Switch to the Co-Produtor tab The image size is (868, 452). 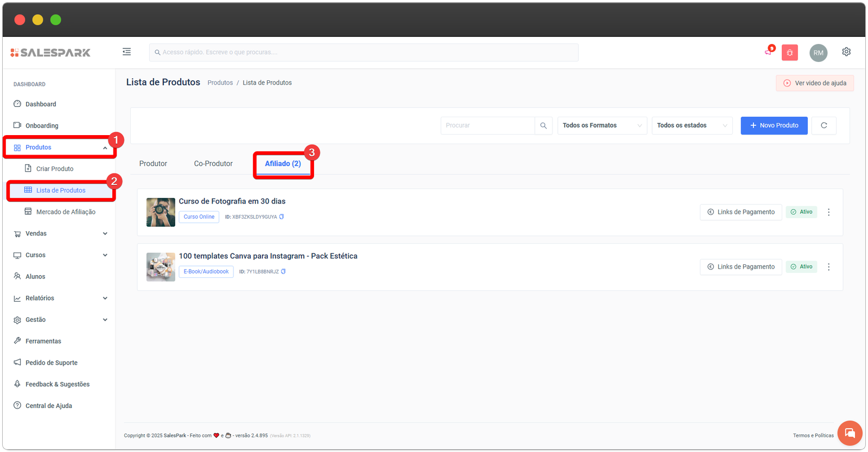(213, 164)
